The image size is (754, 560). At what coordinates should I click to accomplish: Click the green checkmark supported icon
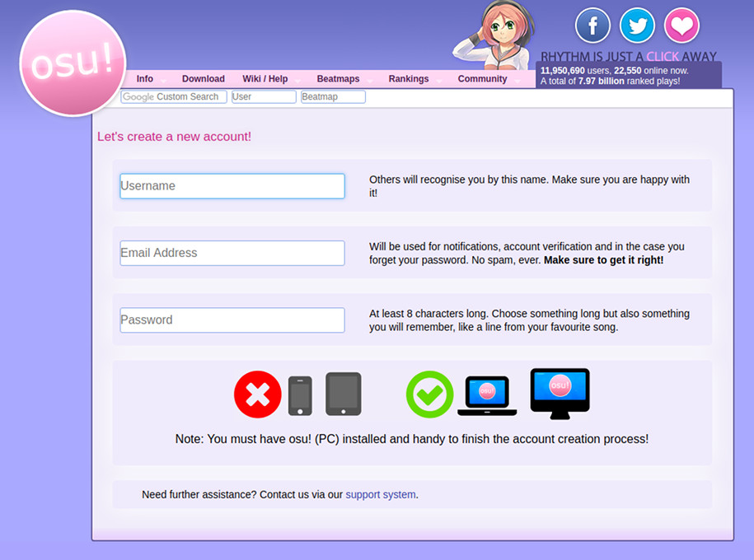tap(429, 394)
